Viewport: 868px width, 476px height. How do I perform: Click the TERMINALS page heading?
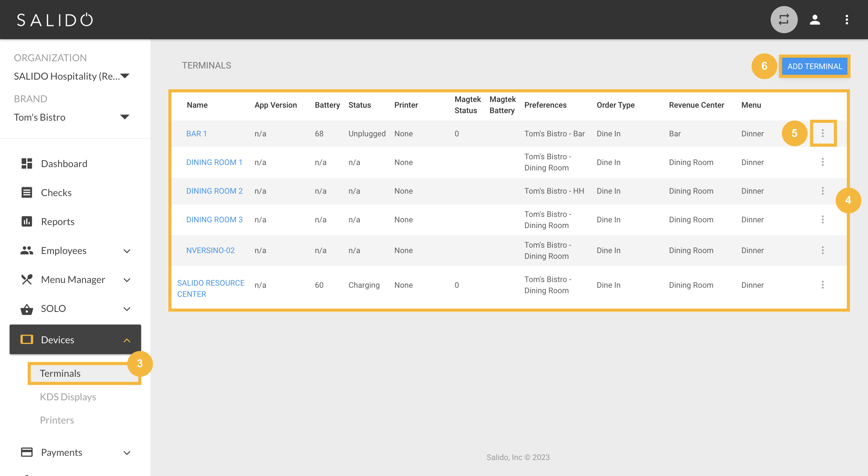(206, 65)
